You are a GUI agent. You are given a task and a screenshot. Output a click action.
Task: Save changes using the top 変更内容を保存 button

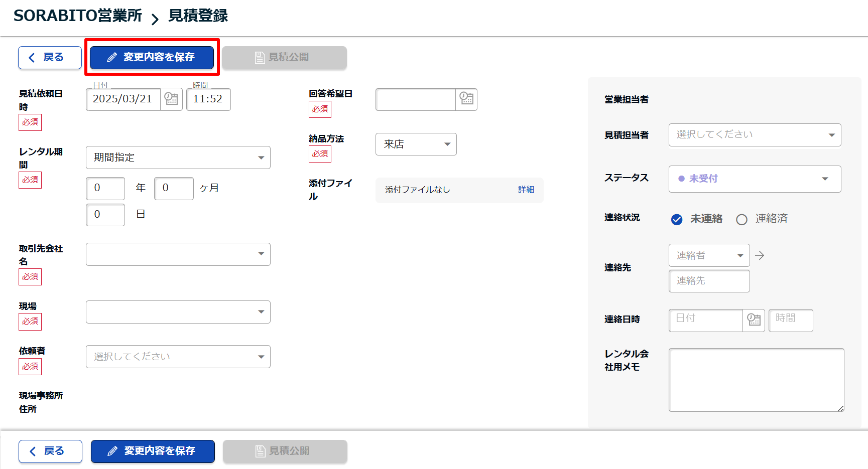pyautogui.click(x=152, y=57)
